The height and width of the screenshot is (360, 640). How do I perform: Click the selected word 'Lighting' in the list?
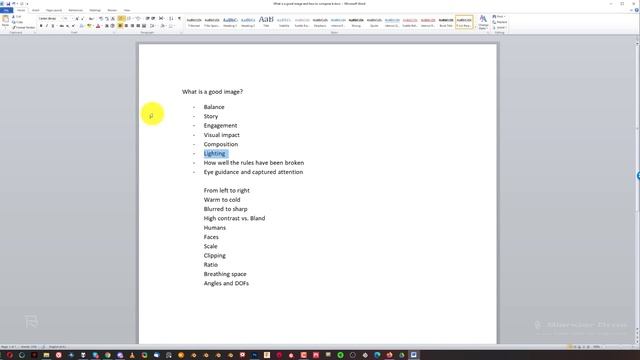click(x=215, y=153)
